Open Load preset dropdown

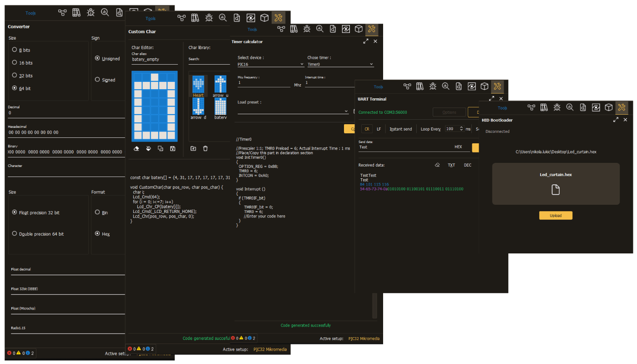(x=293, y=111)
